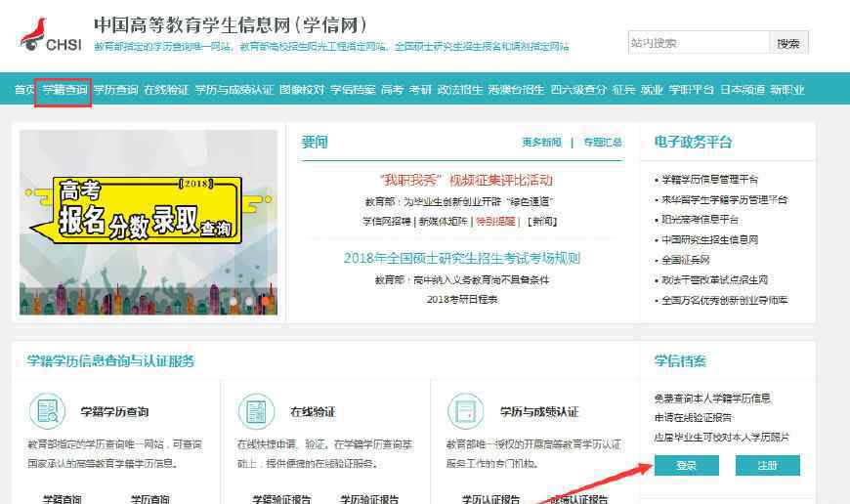Open the "我职我秀"视频征集评比活动 headline
Screen dimensions: 850x504
pyautogui.click(x=466, y=180)
